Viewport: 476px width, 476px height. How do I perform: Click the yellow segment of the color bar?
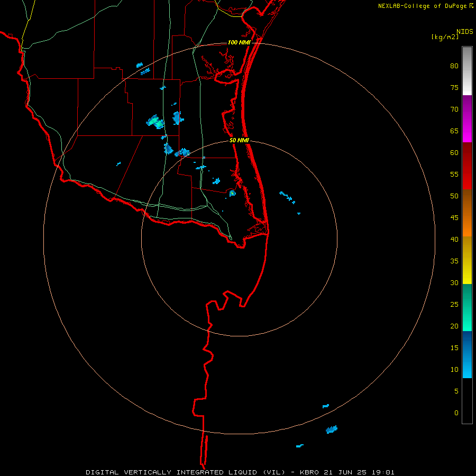(x=467, y=260)
